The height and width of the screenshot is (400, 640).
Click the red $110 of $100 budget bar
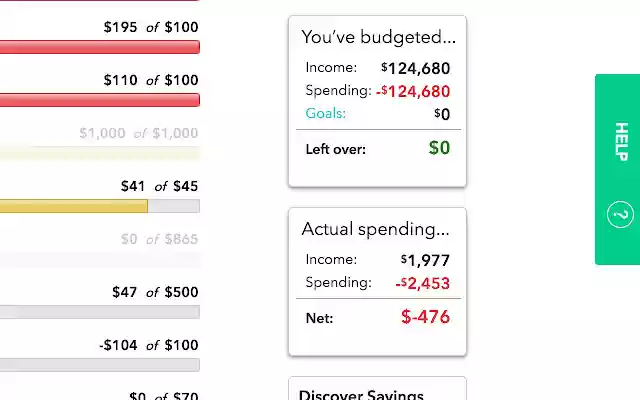(x=100, y=100)
